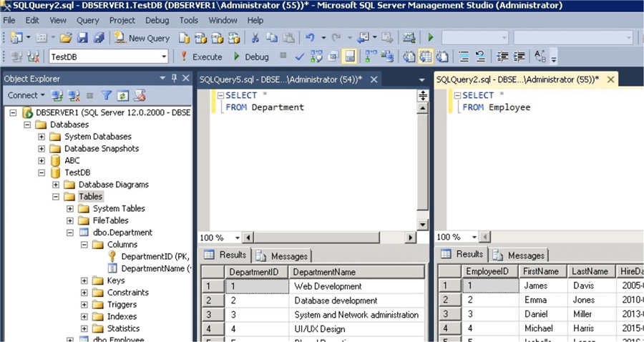Click the vertical scrollbar down arrow in query pane
Screen dimensions: 644x342
422,225
